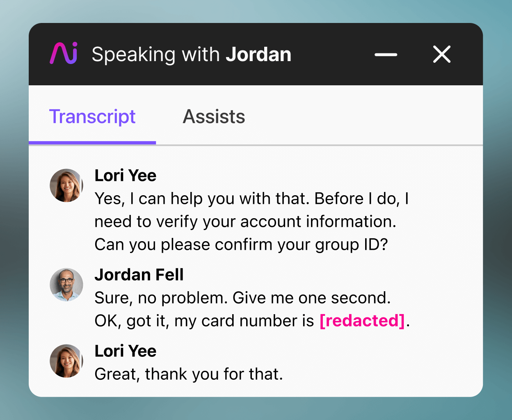Click the Jordan Fell speaker name
The image size is (512, 420).
(x=139, y=274)
